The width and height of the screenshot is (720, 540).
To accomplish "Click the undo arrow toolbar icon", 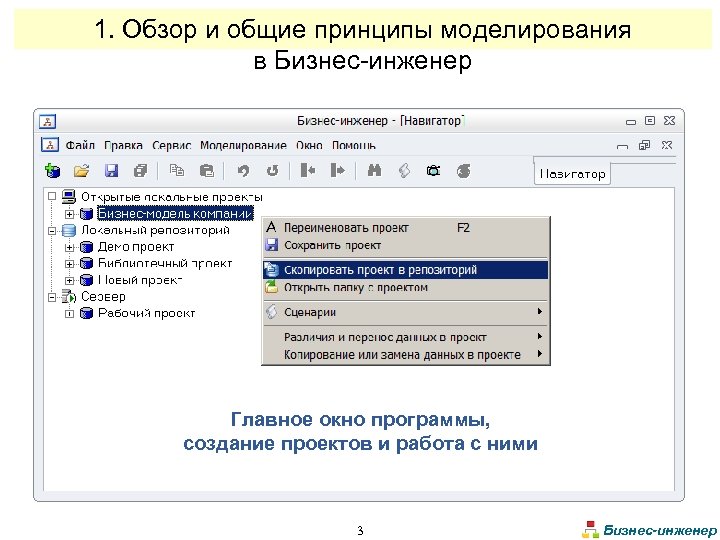I will [243, 171].
